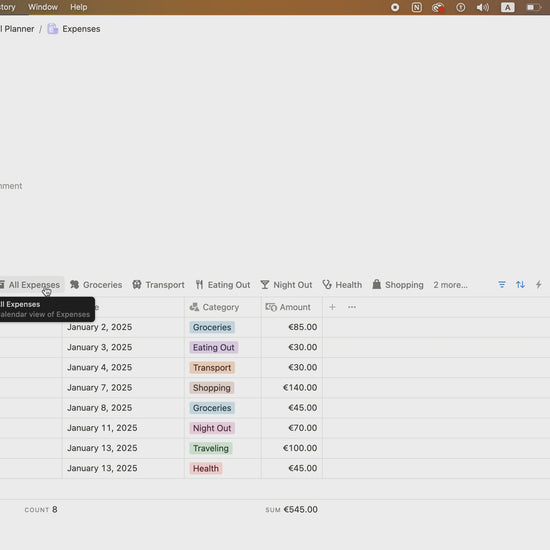This screenshot has height=550, width=550.
Task: Open the Amount column header menu
Action: coord(288,307)
